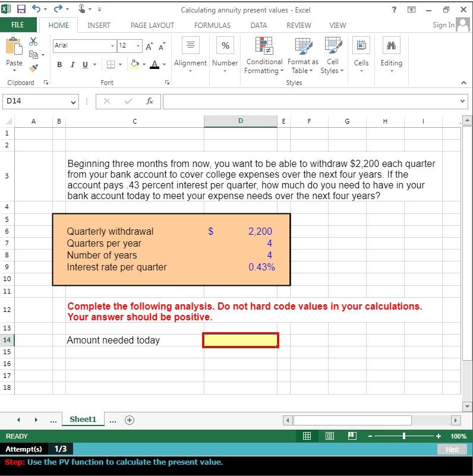Click the Format Painter brush icon
Image resolution: width=473 pixels, height=476 pixels.
[x=34, y=68]
